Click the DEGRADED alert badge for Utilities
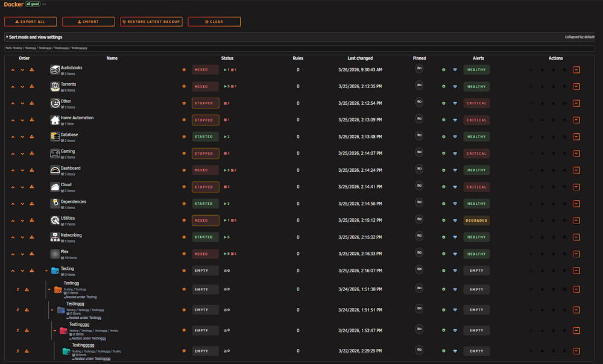This screenshot has height=364, width=603. (476, 221)
